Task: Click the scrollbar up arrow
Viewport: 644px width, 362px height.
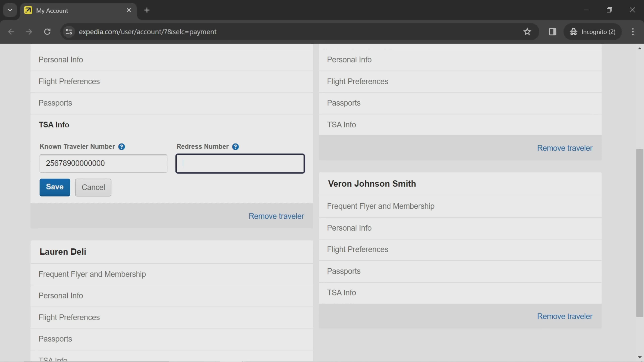Action: 639,48
